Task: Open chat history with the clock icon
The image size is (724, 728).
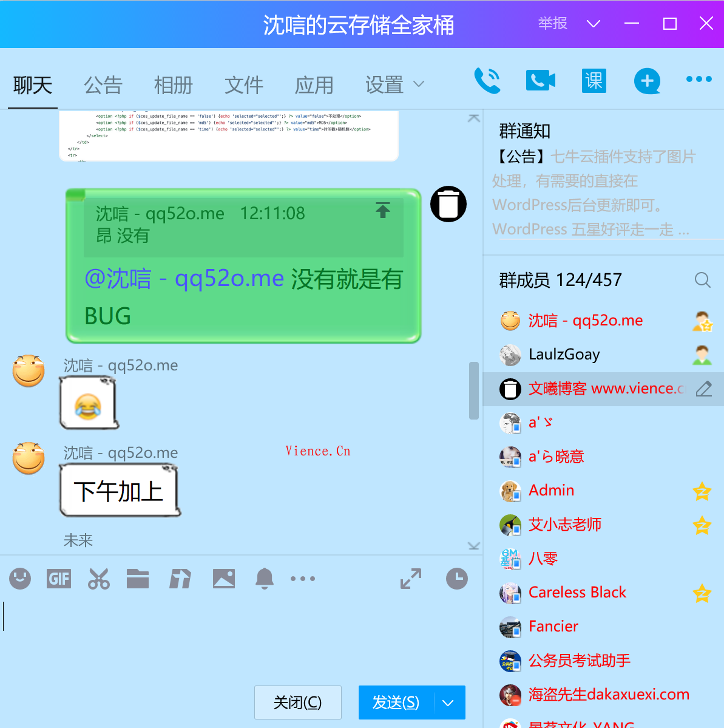Action: [x=456, y=579]
